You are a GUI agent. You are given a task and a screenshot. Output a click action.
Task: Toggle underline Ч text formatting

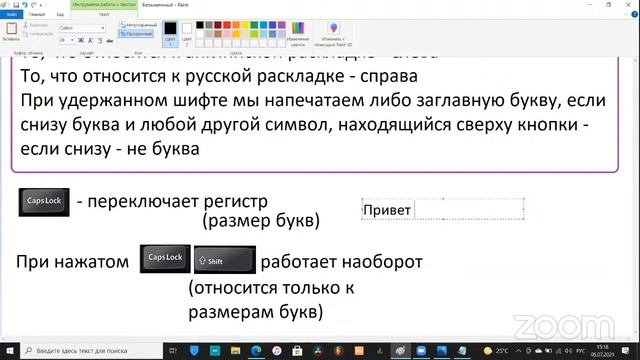[100, 40]
